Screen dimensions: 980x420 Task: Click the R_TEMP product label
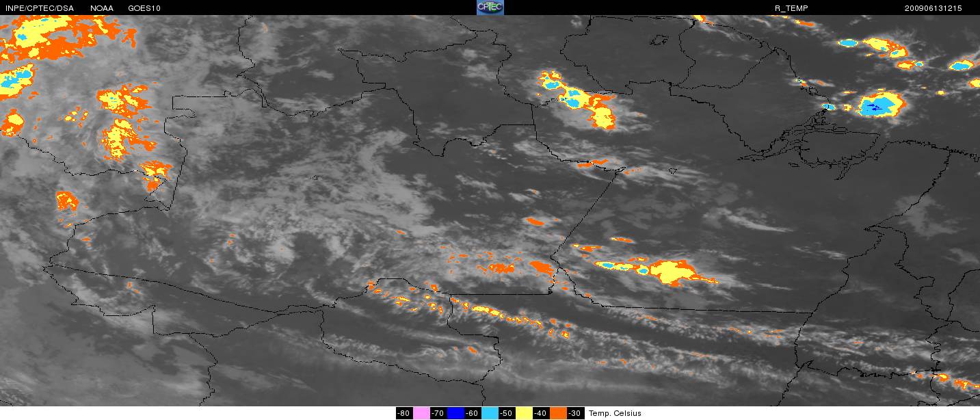791,8
